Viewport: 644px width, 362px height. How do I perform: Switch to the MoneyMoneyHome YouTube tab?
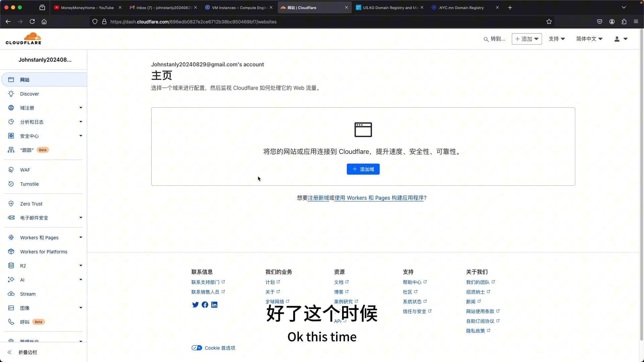pos(87,7)
